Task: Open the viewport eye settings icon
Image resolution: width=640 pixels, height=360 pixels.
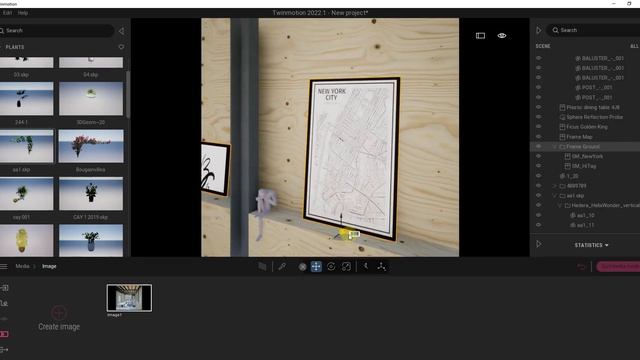Action: (502, 36)
